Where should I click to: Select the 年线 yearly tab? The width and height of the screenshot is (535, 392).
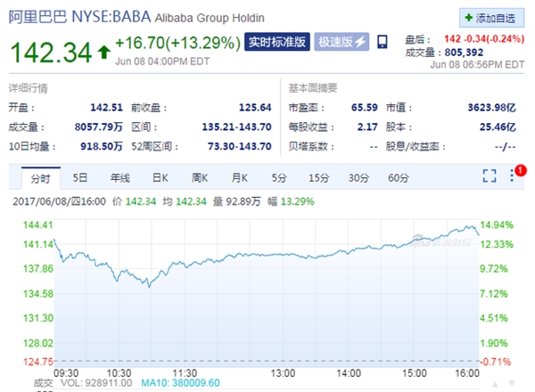pos(120,177)
